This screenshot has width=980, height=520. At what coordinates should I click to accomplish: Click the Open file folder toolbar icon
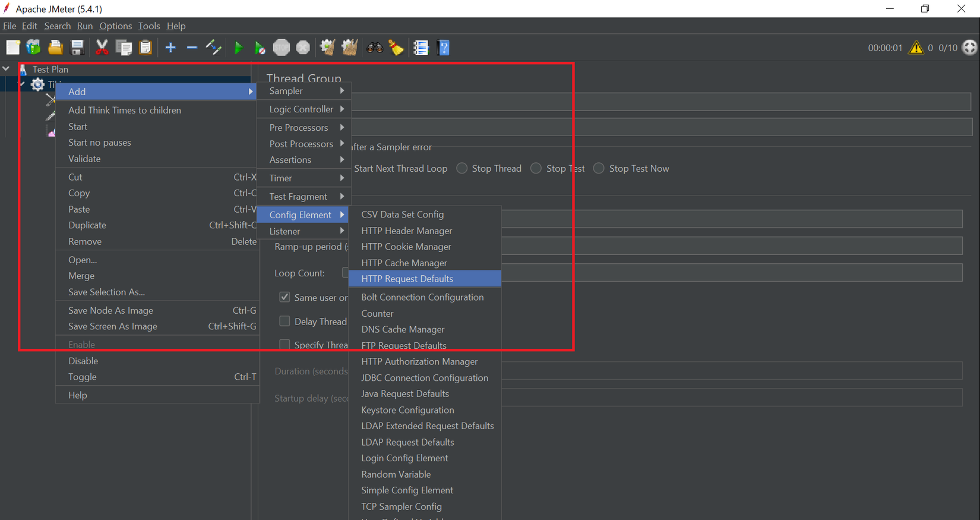coord(55,48)
